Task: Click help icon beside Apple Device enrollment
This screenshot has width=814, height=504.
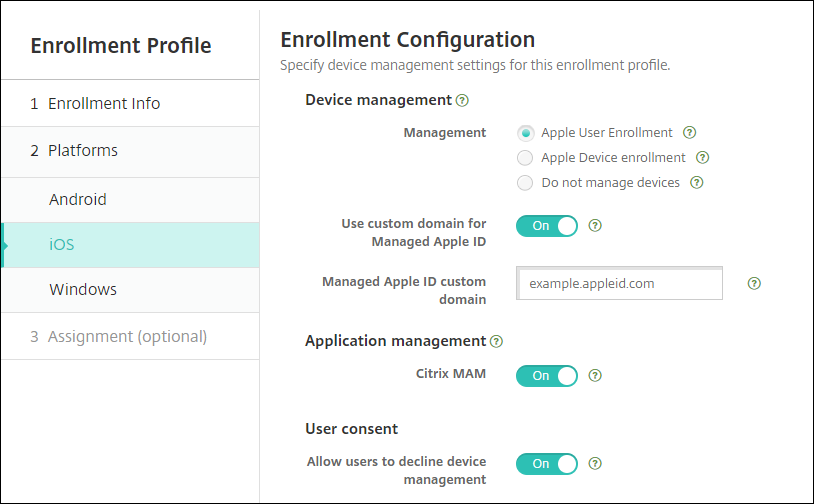Action: (702, 157)
